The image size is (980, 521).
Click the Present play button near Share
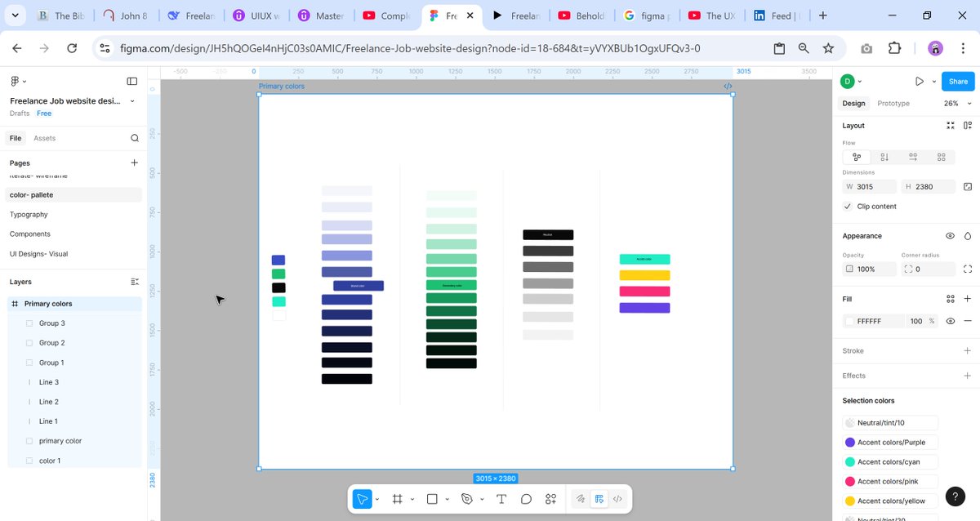(x=918, y=81)
